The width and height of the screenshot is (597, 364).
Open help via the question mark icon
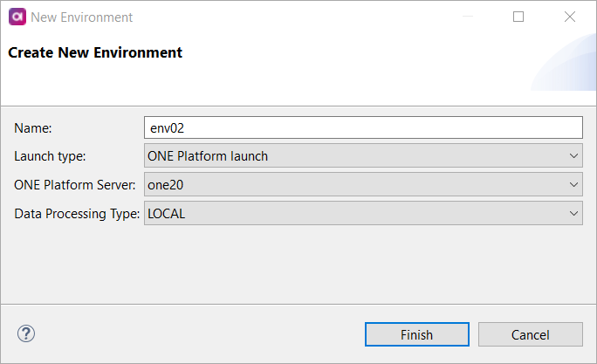[x=26, y=333]
